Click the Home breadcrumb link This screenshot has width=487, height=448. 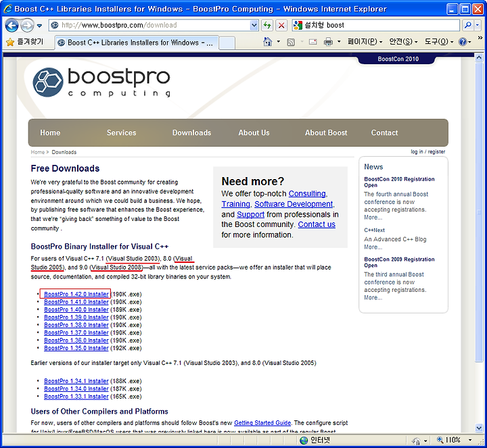[38, 152]
